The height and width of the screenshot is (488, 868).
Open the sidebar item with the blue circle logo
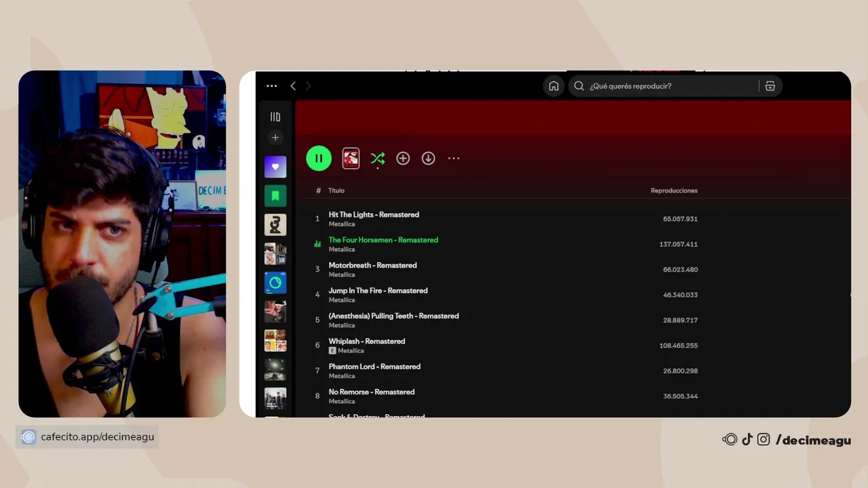pos(275,283)
